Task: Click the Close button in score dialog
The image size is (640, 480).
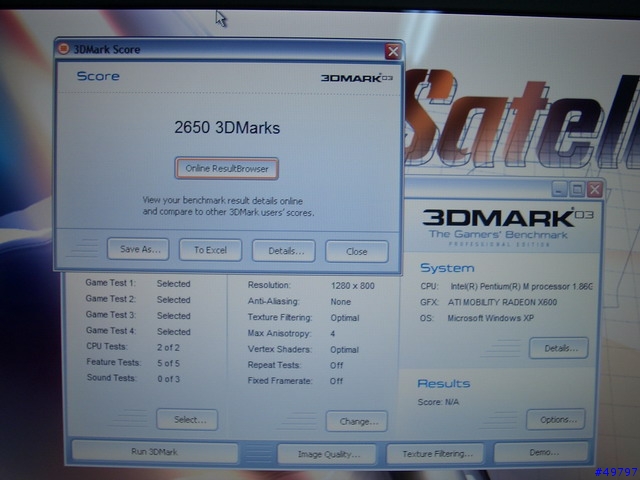Action: [357, 251]
